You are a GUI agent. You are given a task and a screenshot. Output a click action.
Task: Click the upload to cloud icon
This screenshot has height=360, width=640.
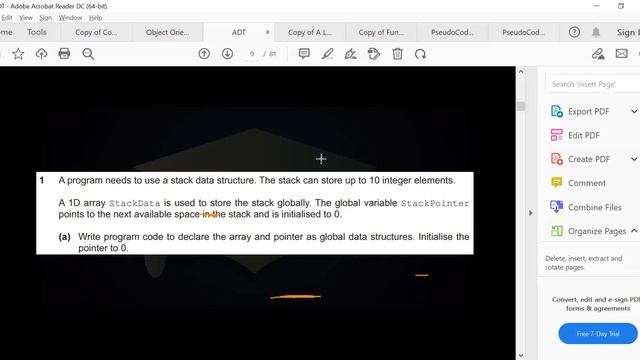click(x=41, y=54)
